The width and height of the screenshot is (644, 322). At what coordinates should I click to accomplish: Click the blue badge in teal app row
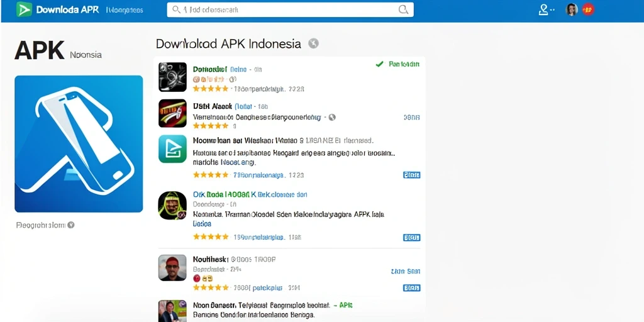pyautogui.click(x=411, y=175)
